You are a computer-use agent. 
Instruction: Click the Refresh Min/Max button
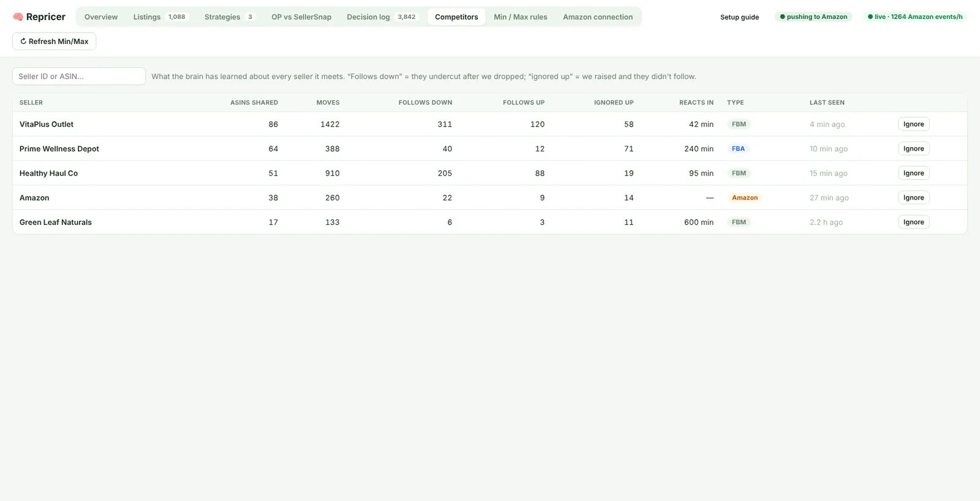coord(55,41)
